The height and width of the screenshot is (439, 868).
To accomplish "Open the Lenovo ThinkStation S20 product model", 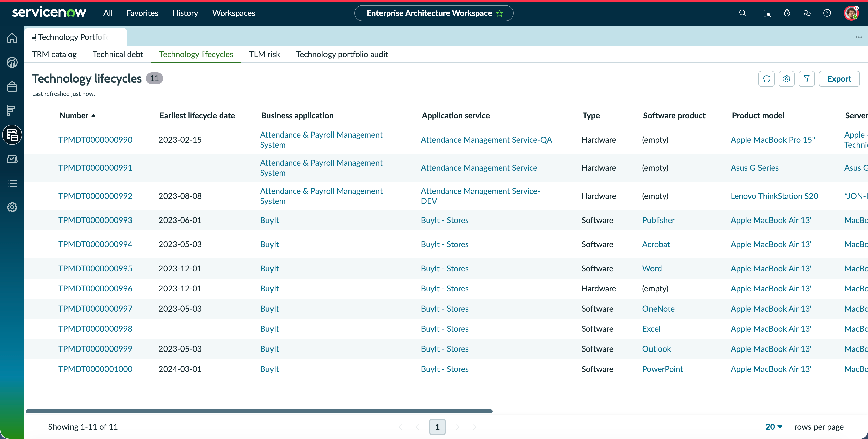I will 774,196.
